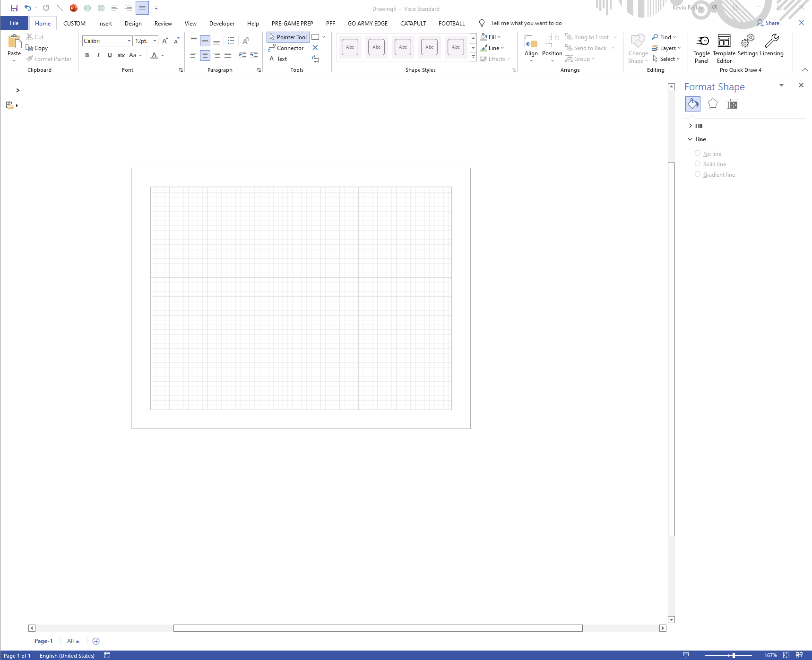Open Pro Quick Draw Settings
Image resolution: width=812 pixels, height=660 pixels.
click(748, 45)
